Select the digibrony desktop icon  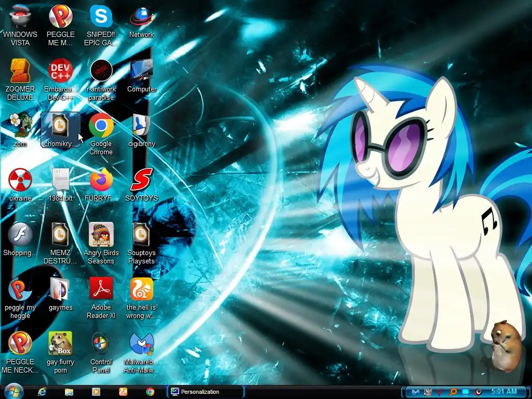141,130
